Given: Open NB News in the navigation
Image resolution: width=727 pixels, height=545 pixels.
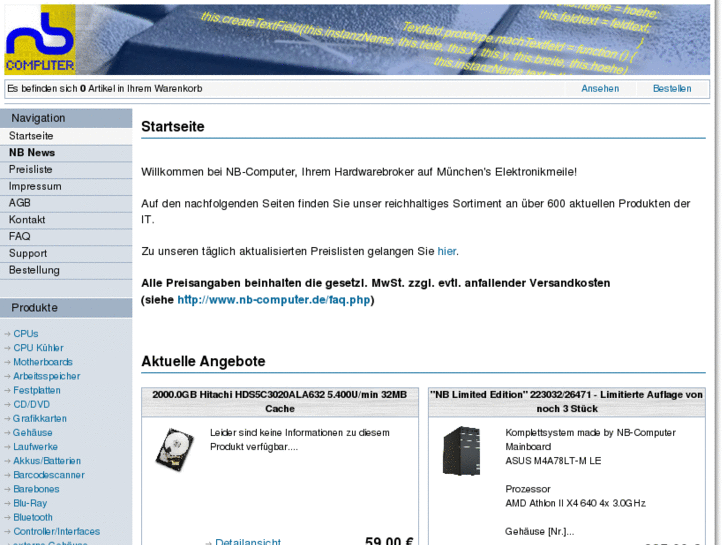Looking at the screenshot, I should pyautogui.click(x=66, y=153).
